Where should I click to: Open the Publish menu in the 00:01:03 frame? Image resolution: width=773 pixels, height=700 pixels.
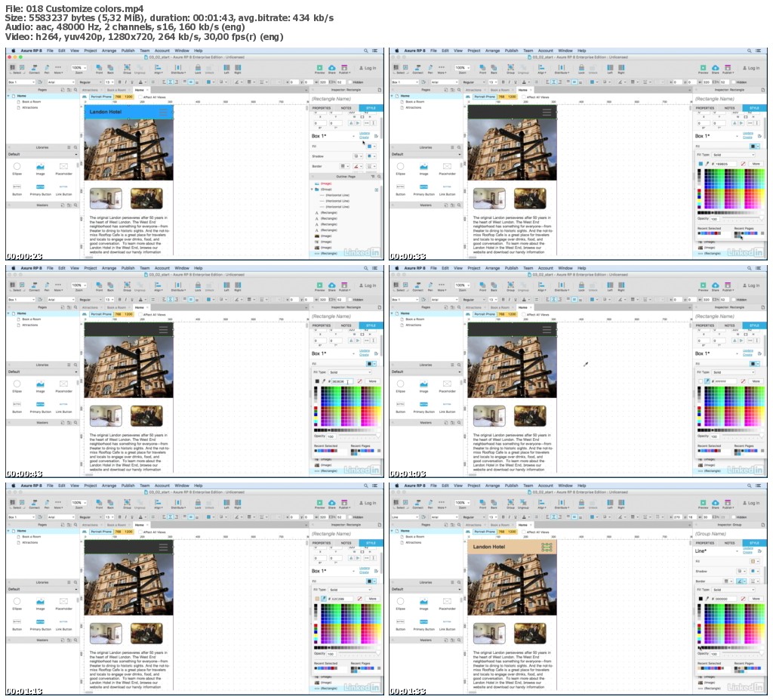511,268
